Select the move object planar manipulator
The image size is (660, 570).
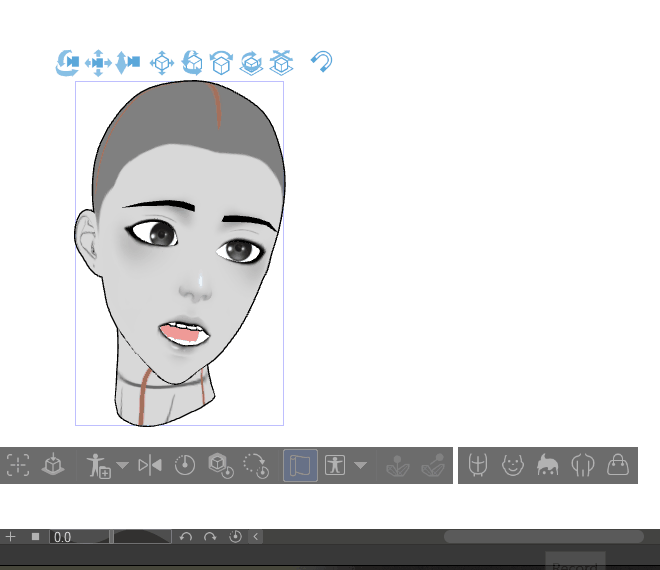point(162,63)
